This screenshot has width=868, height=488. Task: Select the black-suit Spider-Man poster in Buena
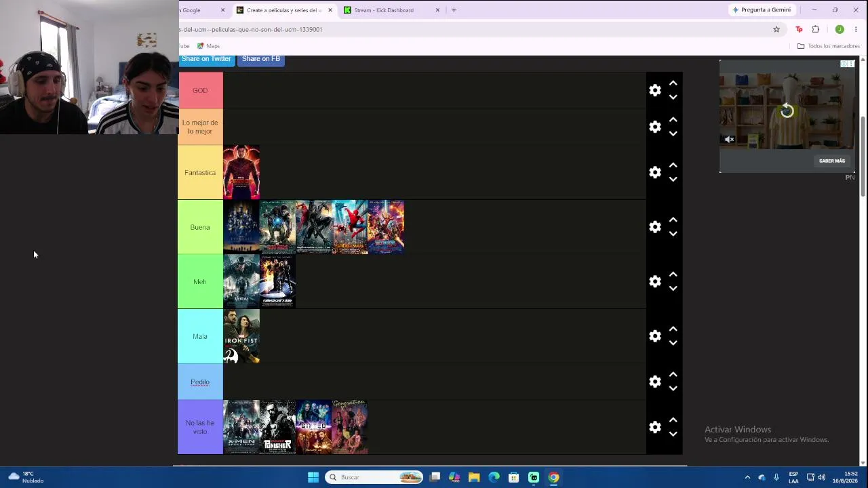pyautogui.click(x=314, y=227)
